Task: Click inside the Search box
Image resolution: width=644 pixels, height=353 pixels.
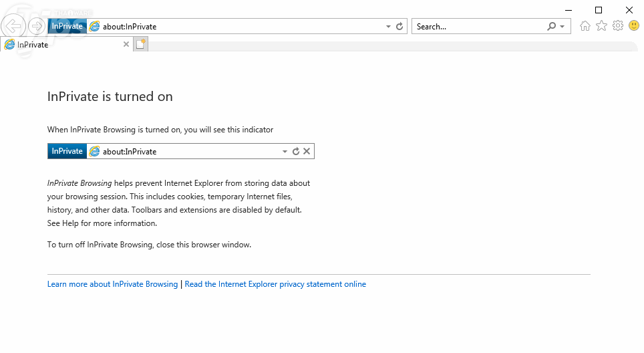Action: click(x=478, y=27)
